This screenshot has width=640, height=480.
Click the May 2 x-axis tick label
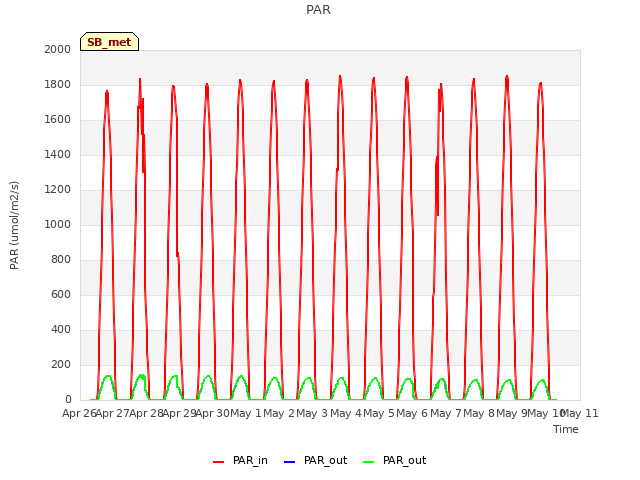click(279, 413)
